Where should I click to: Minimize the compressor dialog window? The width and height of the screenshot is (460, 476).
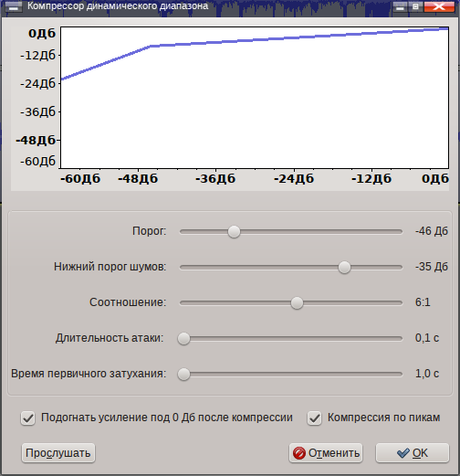point(400,6)
